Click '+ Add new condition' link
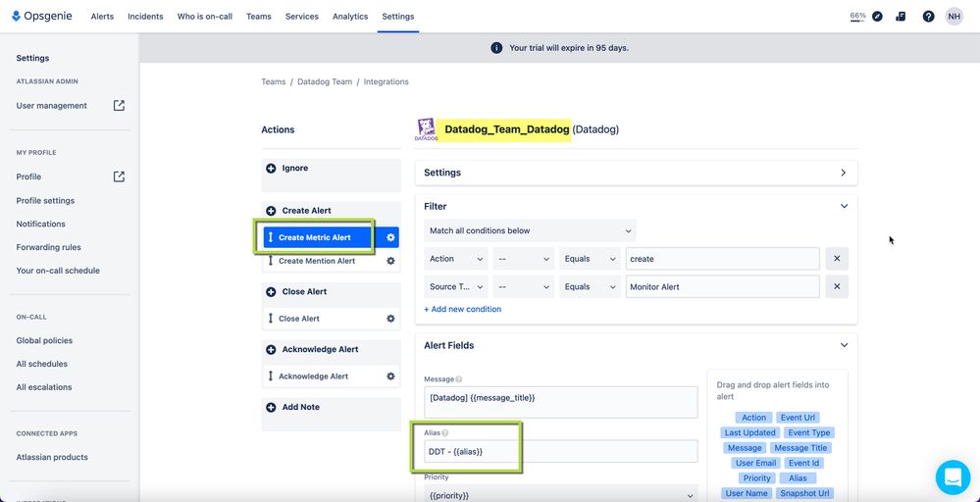 (462, 309)
